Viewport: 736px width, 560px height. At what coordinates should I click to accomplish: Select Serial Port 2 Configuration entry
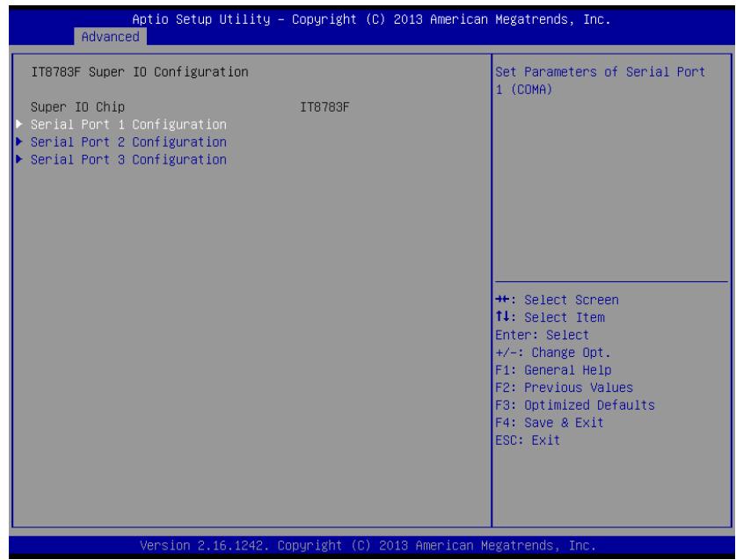tap(128, 142)
